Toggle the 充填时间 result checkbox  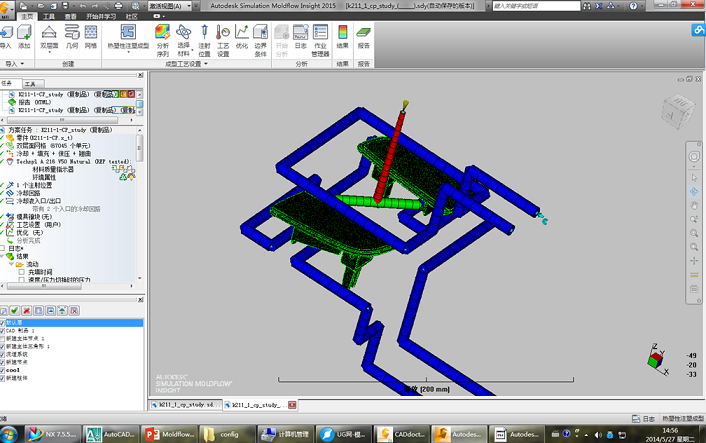pyautogui.click(x=22, y=271)
